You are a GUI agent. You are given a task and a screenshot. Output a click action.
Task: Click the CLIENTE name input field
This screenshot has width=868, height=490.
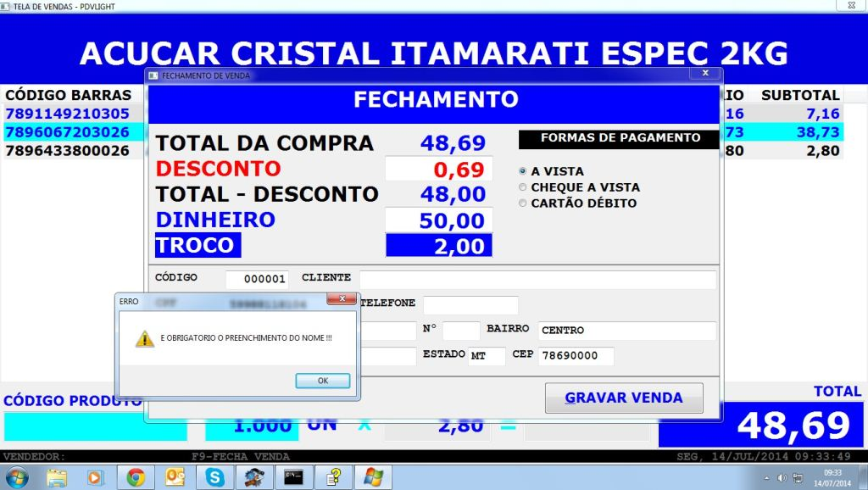(x=537, y=280)
